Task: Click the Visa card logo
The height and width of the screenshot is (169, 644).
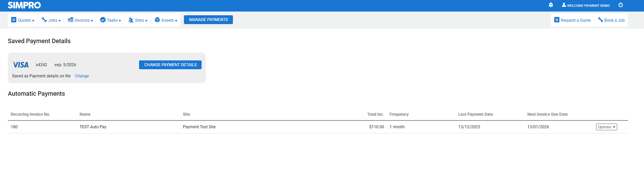Action: (x=20, y=65)
